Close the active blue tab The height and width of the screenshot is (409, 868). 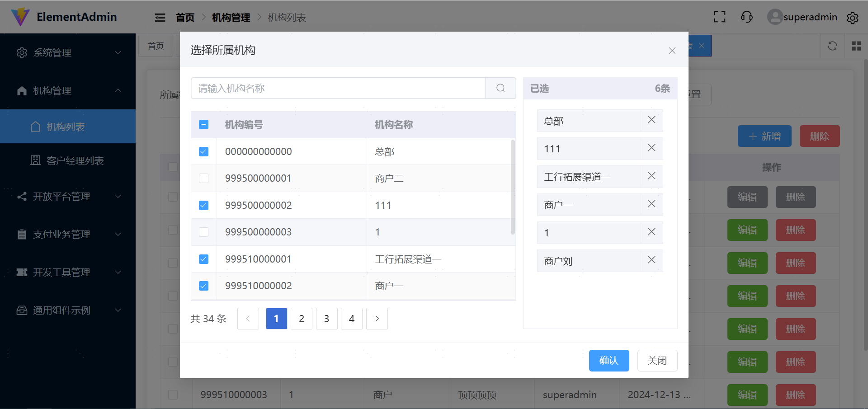click(702, 46)
